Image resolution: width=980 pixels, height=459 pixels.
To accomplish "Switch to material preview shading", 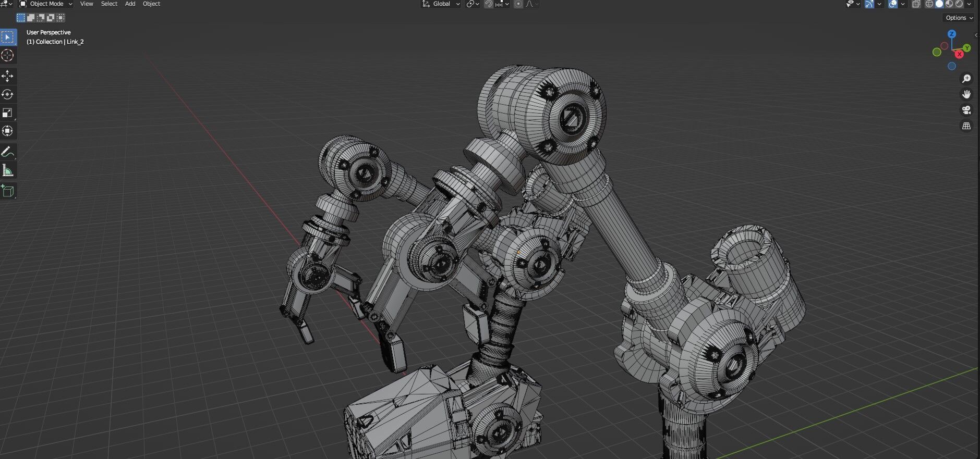I will click(x=949, y=4).
